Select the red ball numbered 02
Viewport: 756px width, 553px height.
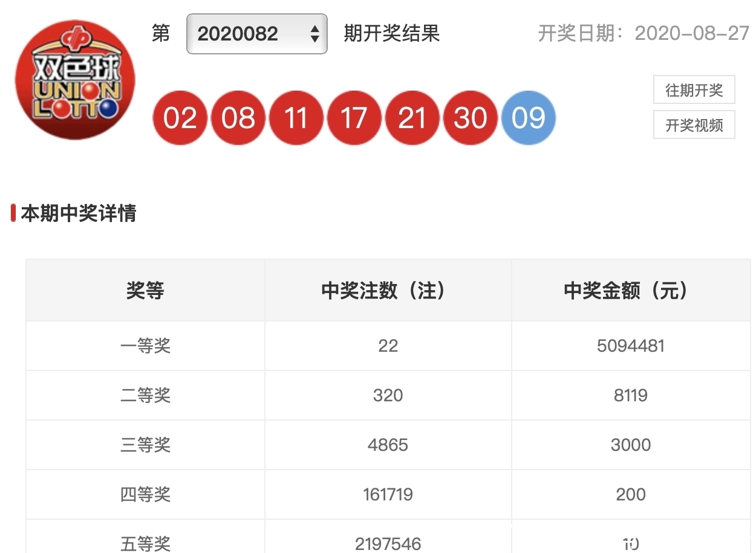click(x=180, y=118)
